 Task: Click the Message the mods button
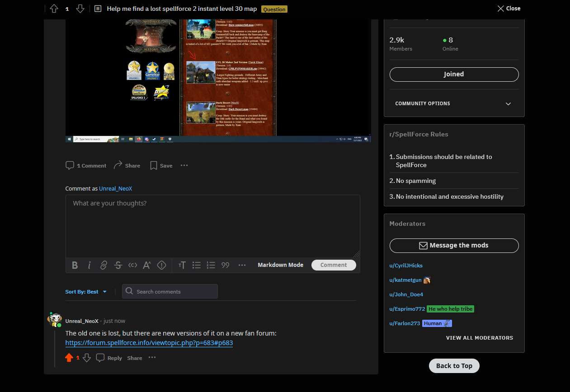454,245
